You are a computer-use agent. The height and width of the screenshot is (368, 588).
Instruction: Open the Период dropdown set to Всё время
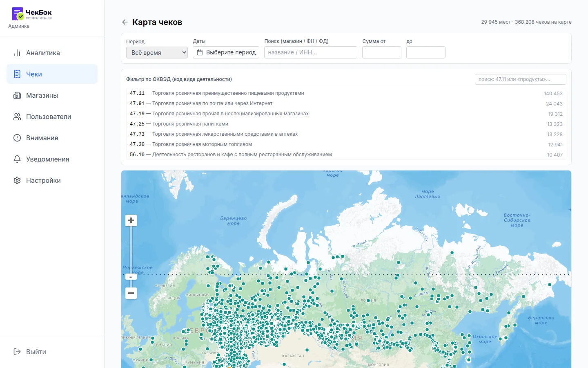(x=157, y=52)
